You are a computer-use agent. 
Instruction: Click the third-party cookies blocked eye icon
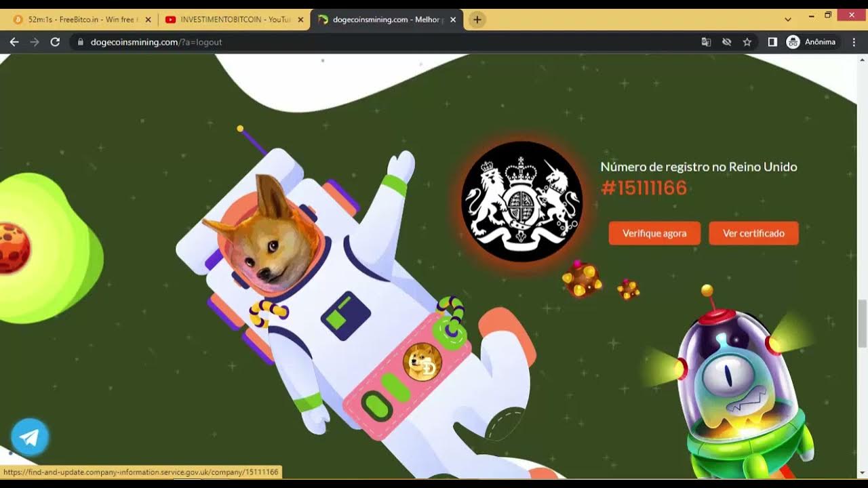pyautogui.click(x=726, y=42)
